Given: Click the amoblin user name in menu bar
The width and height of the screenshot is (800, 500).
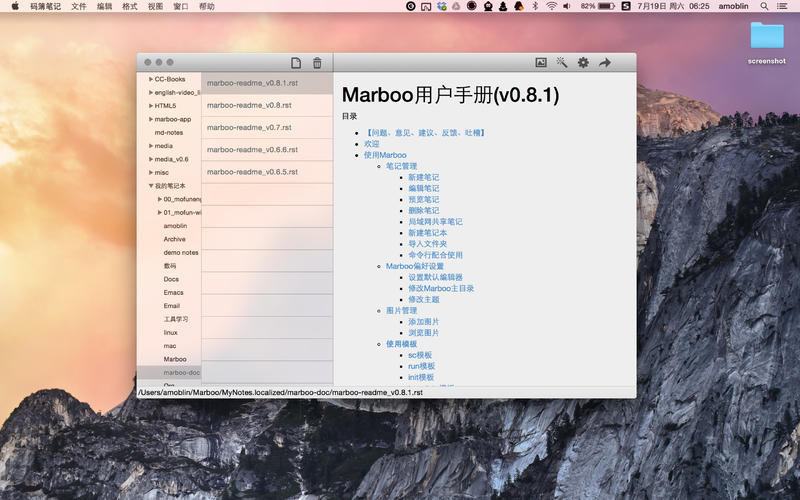Looking at the screenshot, I should pos(733,6).
